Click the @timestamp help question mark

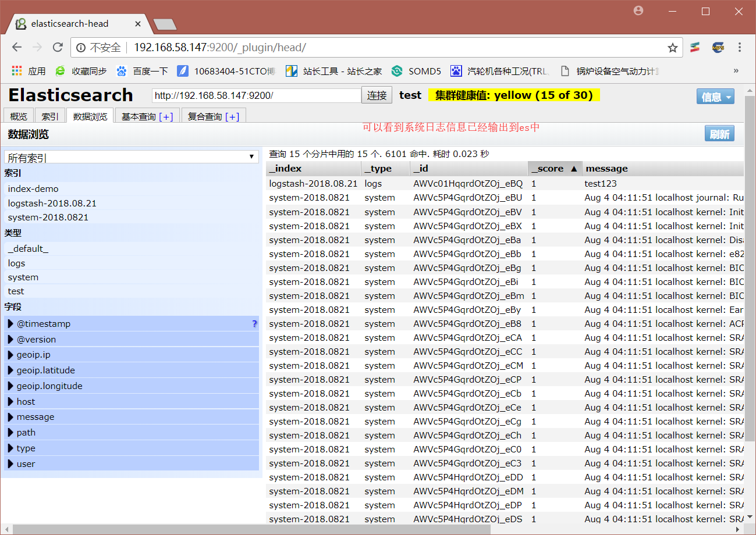(254, 324)
